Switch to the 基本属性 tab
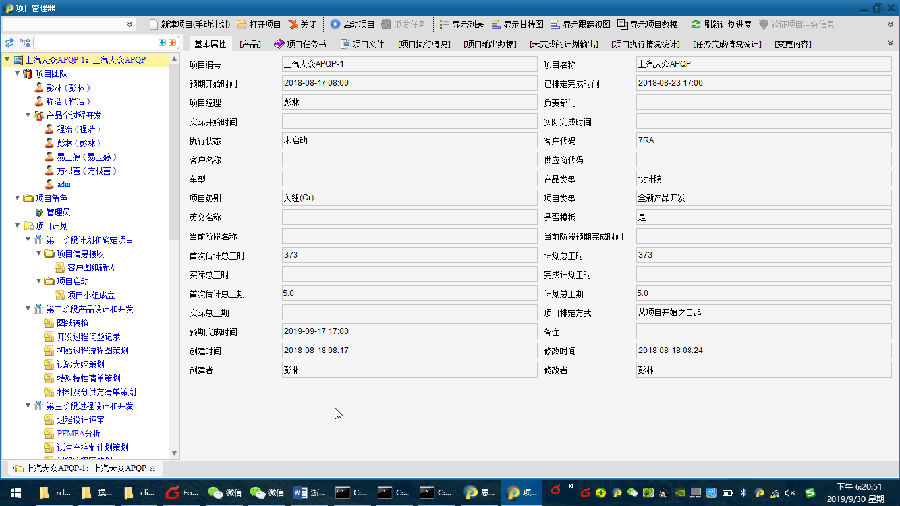Viewport: 900px width, 506px height. pos(209,44)
